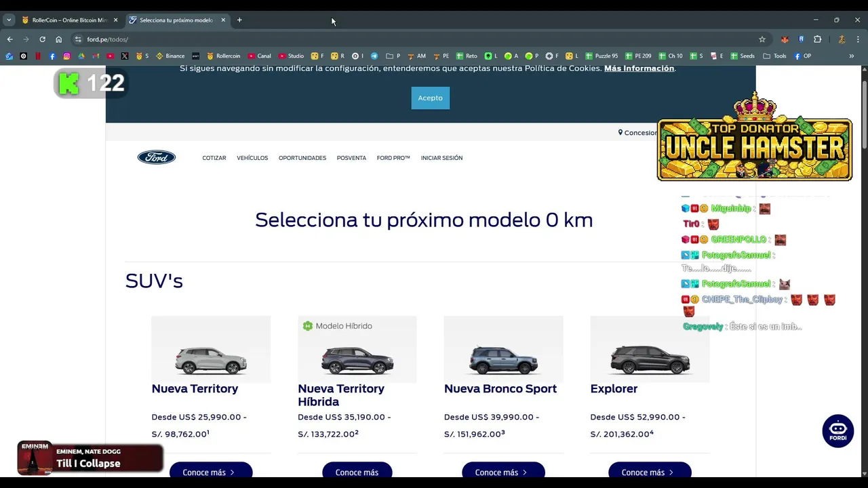
Task: Select the Explorer car image
Action: coord(650,349)
